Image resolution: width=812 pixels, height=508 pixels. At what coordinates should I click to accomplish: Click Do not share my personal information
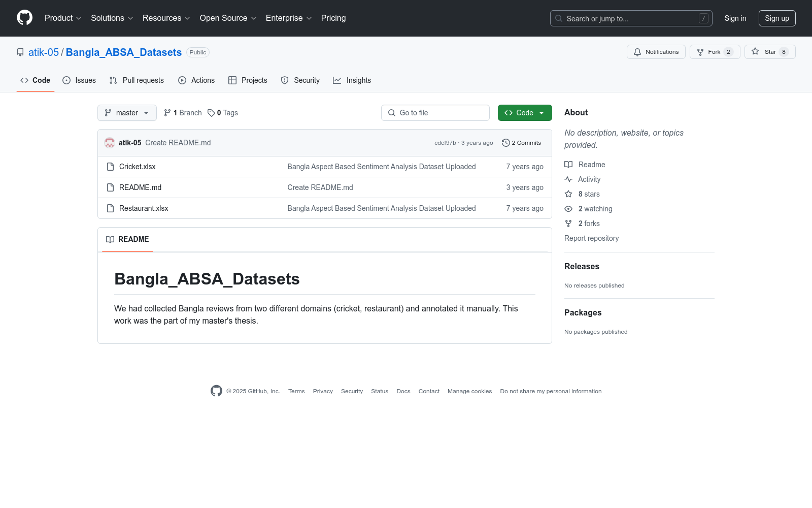pyautogui.click(x=551, y=391)
